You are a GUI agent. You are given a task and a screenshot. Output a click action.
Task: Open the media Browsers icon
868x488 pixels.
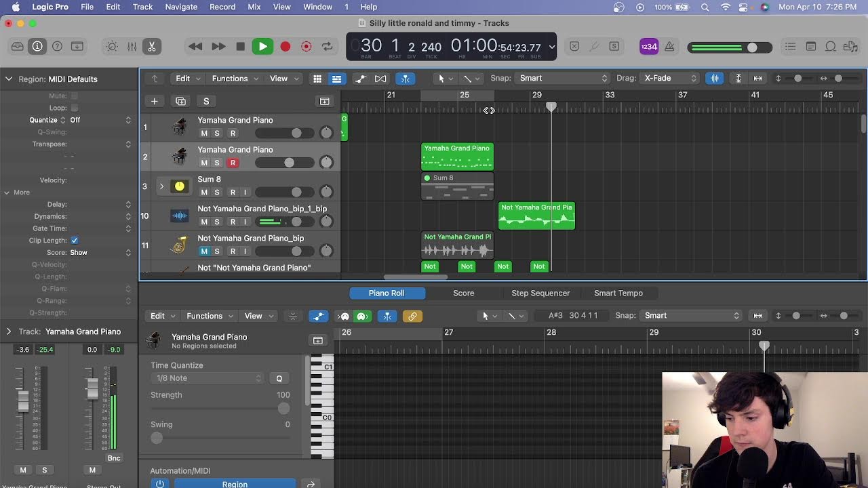click(x=850, y=47)
